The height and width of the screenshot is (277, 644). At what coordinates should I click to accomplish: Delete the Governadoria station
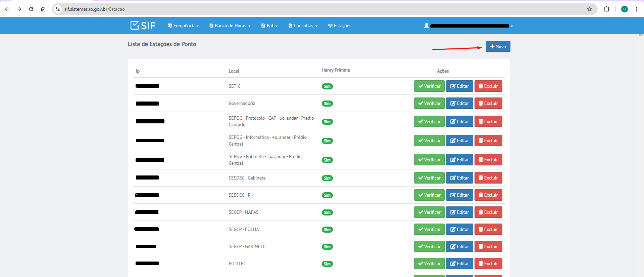[x=488, y=103]
